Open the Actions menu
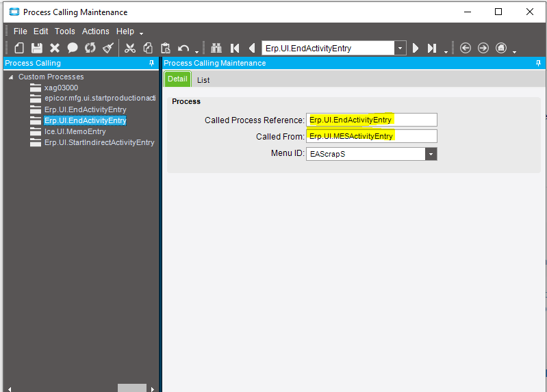This screenshot has width=547, height=392. [x=96, y=31]
